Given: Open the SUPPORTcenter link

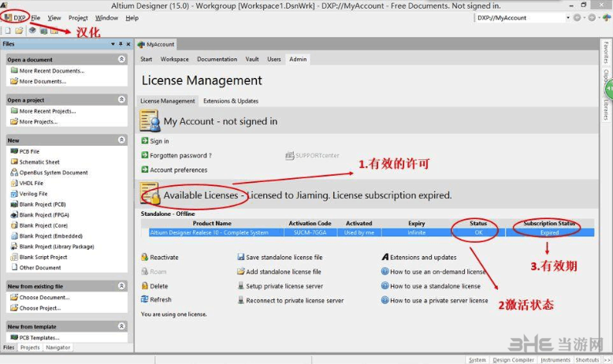Looking at the screenshot, I should [x=312, y=155].
